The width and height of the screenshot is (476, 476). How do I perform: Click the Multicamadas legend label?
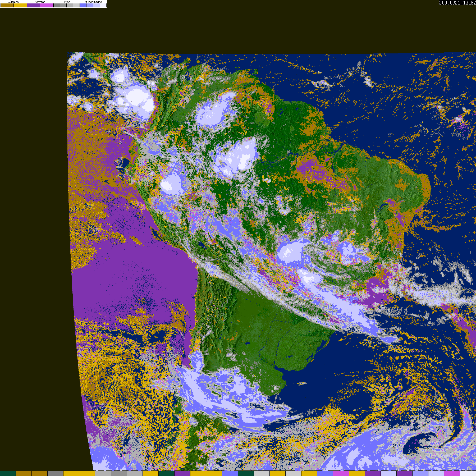(93, 2)
